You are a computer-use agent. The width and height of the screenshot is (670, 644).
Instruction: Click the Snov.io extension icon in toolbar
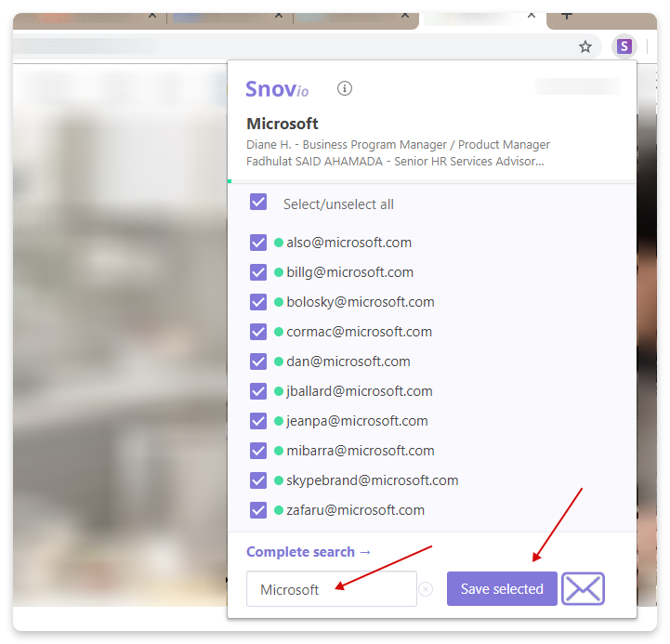pyautogui.click(x=624, y=46)
